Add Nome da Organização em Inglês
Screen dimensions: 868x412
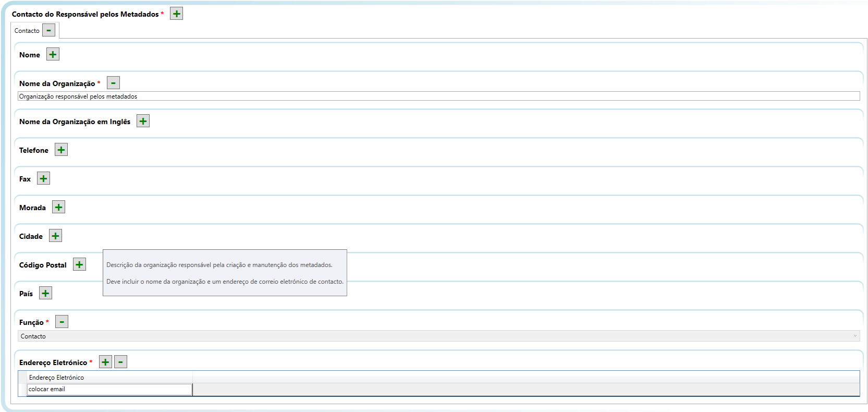pyautogui.click(x=143, y=121)
